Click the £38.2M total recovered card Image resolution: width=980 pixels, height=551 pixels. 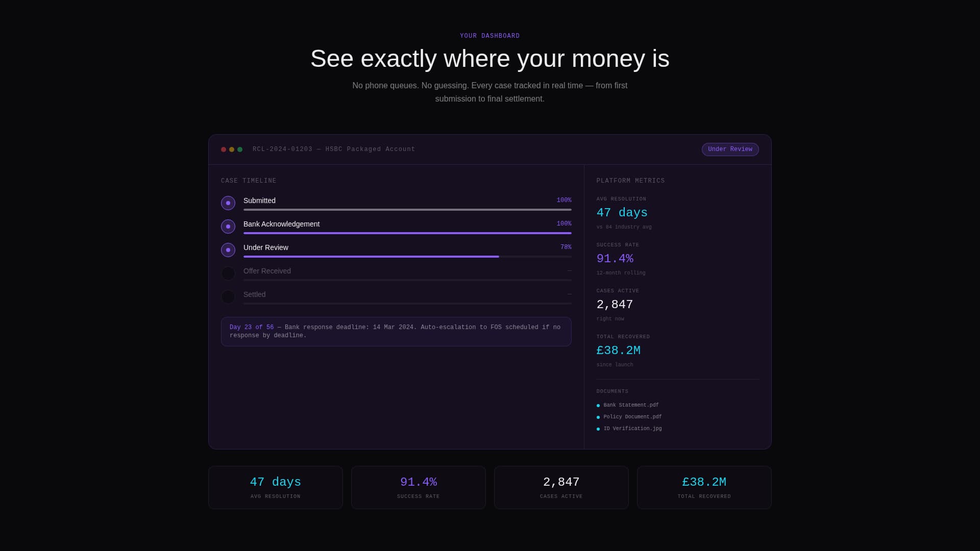tap(704, 487)
